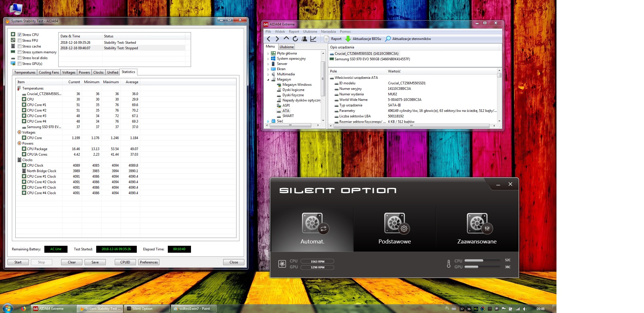Switch to the Clocks tab
This screenshot has height=313, width=644.
(99, 72)
